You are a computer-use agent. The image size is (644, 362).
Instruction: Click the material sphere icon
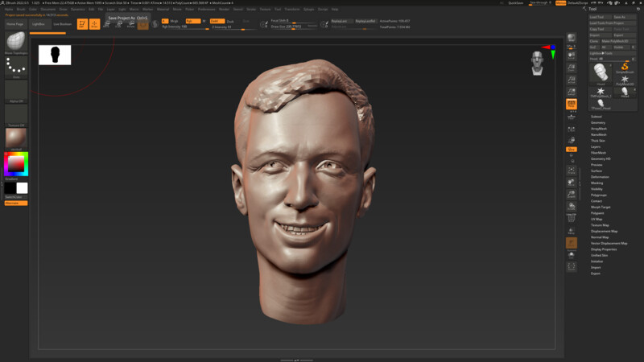click(15, 138)
